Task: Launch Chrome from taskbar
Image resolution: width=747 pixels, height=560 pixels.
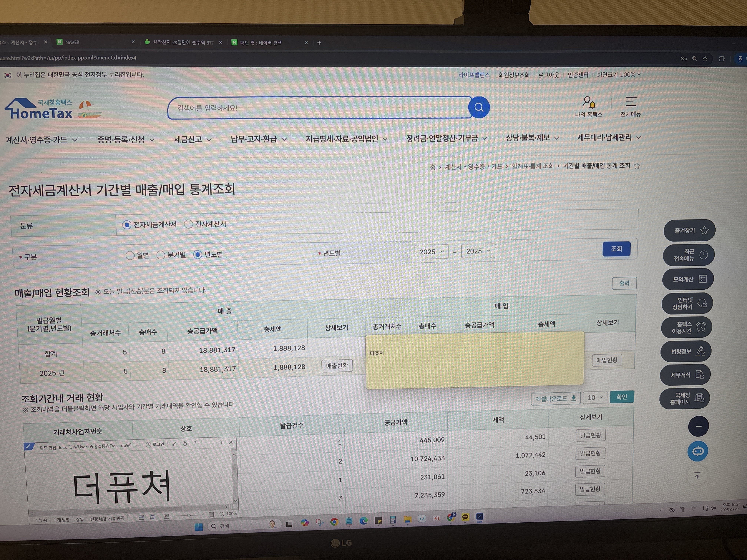Action: tap(334, 522)
